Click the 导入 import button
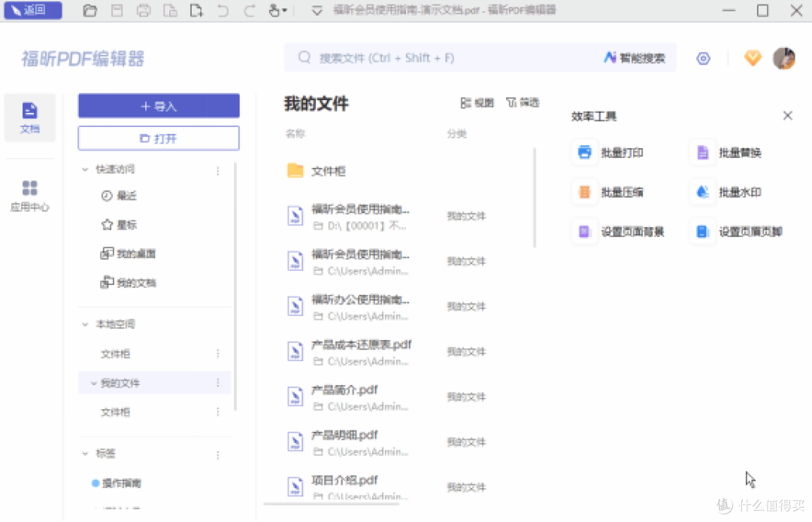 click(x=159, y=106)
